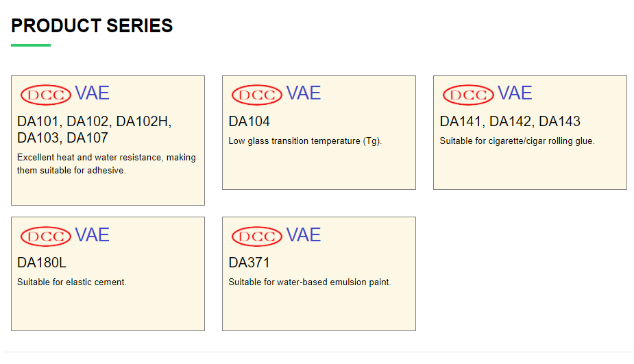Click the DCC logo above DA141, DA142, DA143
This screenshot has height=364, width=634.
pyautogui.click(x=468, y=95)
